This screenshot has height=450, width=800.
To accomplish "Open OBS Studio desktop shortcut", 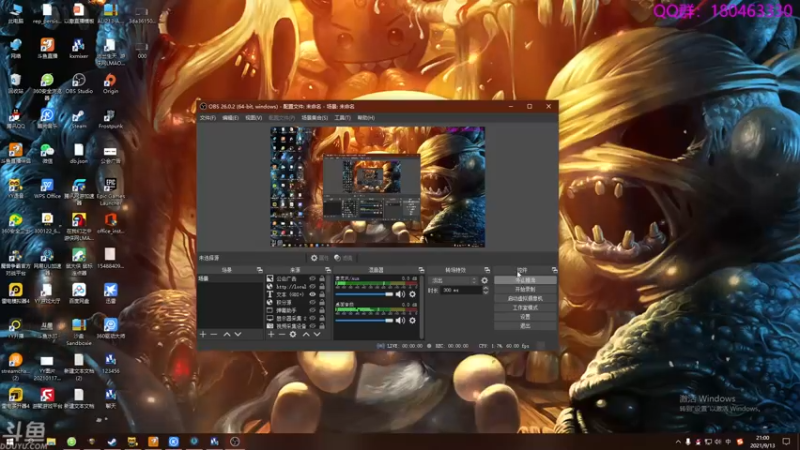I will 79,84.
